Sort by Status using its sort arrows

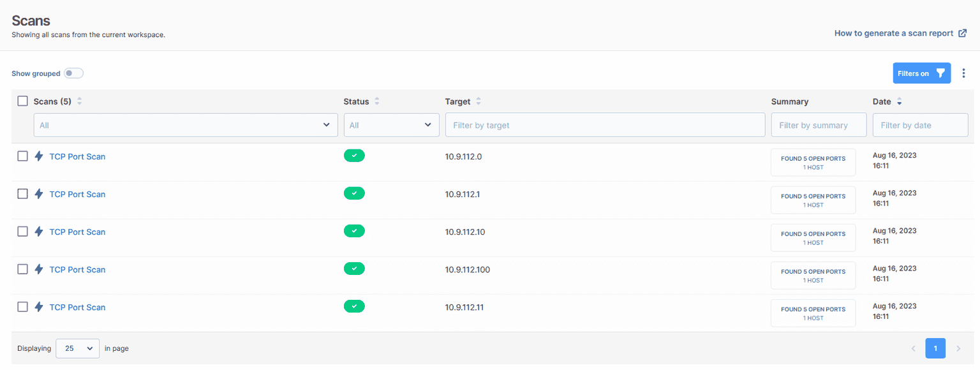377,101
